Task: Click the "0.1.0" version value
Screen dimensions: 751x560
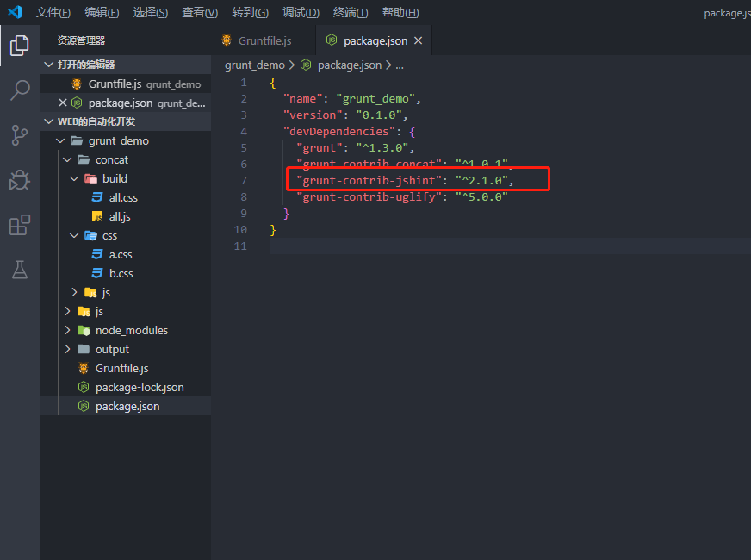Action: pyautogui.click(x=378, y=115)
